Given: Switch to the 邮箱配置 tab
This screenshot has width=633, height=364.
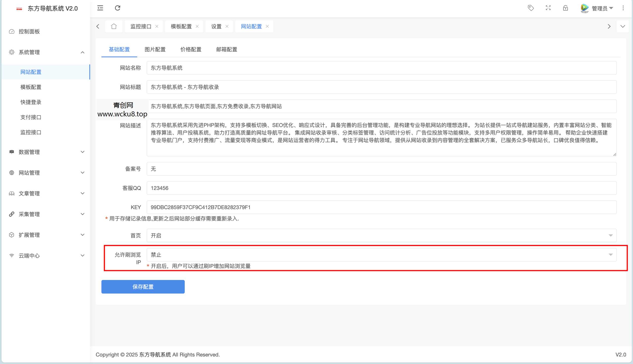Looking at the screenshot, I should (226, 49).
